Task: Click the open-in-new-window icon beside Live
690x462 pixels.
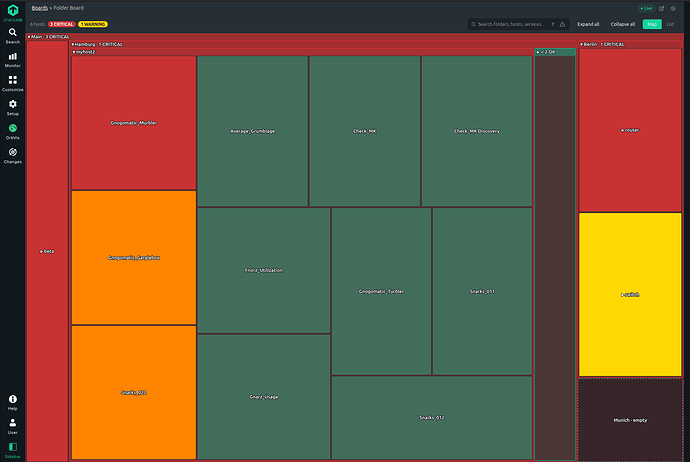Action: (661, 8)
